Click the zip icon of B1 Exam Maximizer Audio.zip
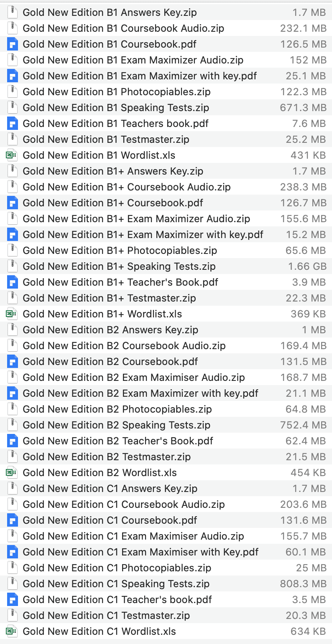The image size is (332, 644). 13,60
